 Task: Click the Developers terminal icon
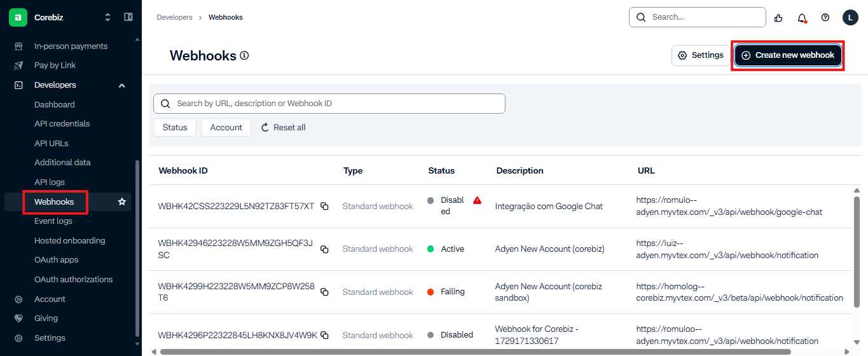point(18,85)
